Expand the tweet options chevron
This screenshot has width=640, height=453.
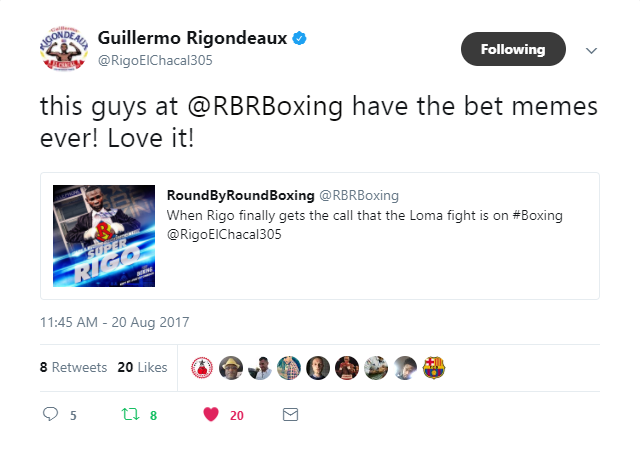click(591, 51)
